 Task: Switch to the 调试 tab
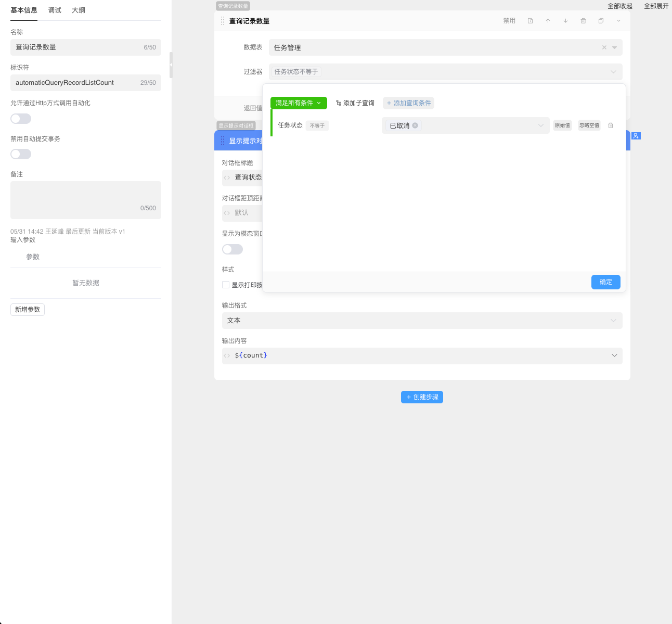point(55,10)
